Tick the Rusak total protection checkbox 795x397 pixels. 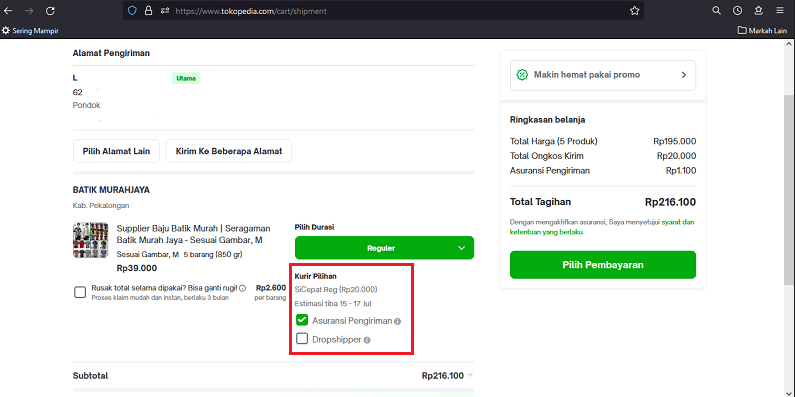pyautogui.click(x=80, y=293)
